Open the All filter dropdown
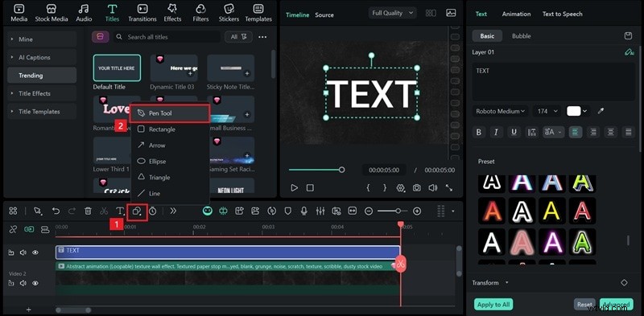The height and width of the screenshot is (316, 644). 238,37
